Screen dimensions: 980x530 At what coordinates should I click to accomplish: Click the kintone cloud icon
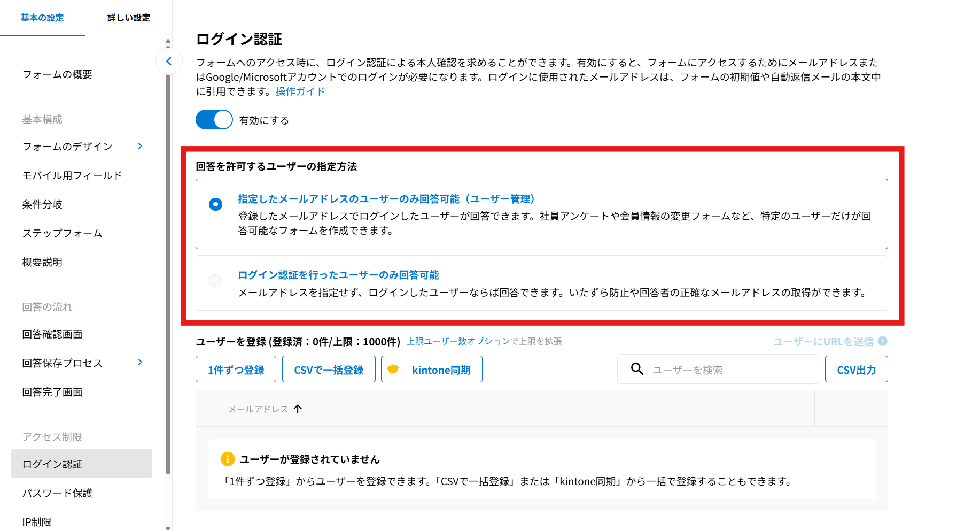[393, 369]
